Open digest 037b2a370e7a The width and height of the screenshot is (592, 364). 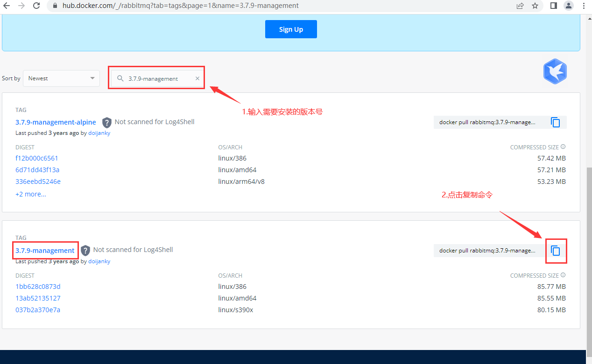click(38, 310)
